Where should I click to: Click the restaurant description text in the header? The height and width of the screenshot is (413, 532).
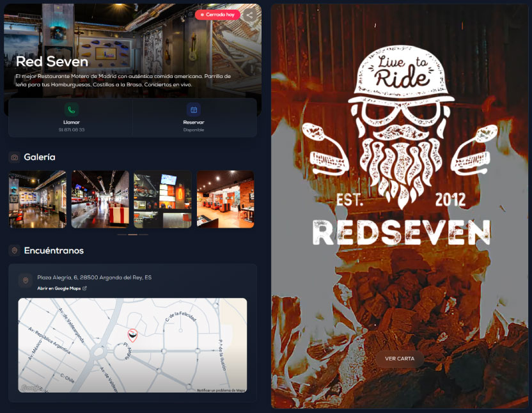(123, 81)
